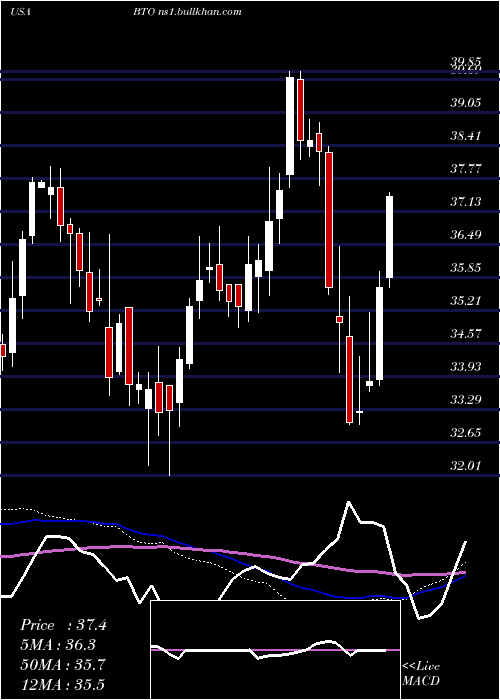Image resolution: width=500 pixels, height=700 pixels.
Task: Click the <<Live MACD label
Action: [x=421, y=674]
